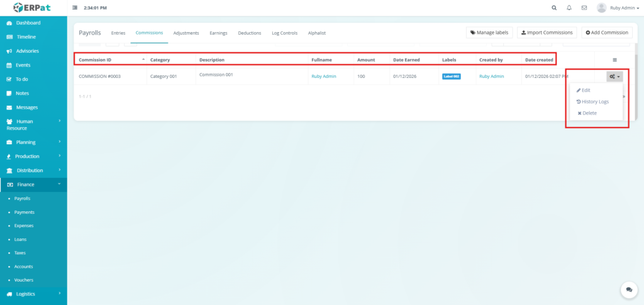Sort table by Commission ID column header
This screenshot has height=305, width=644.
click(95, 60)
